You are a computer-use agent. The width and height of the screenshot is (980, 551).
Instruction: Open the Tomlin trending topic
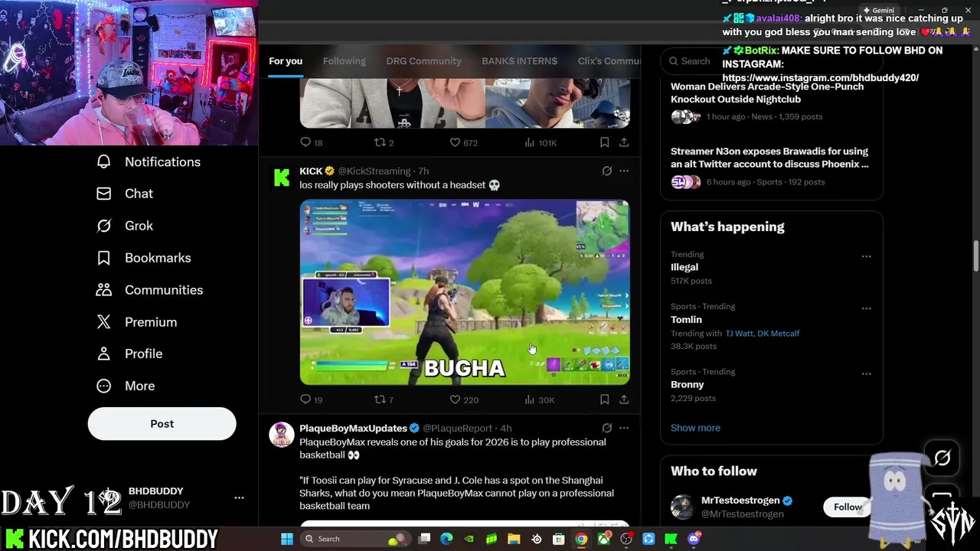(x=686, y=320)
